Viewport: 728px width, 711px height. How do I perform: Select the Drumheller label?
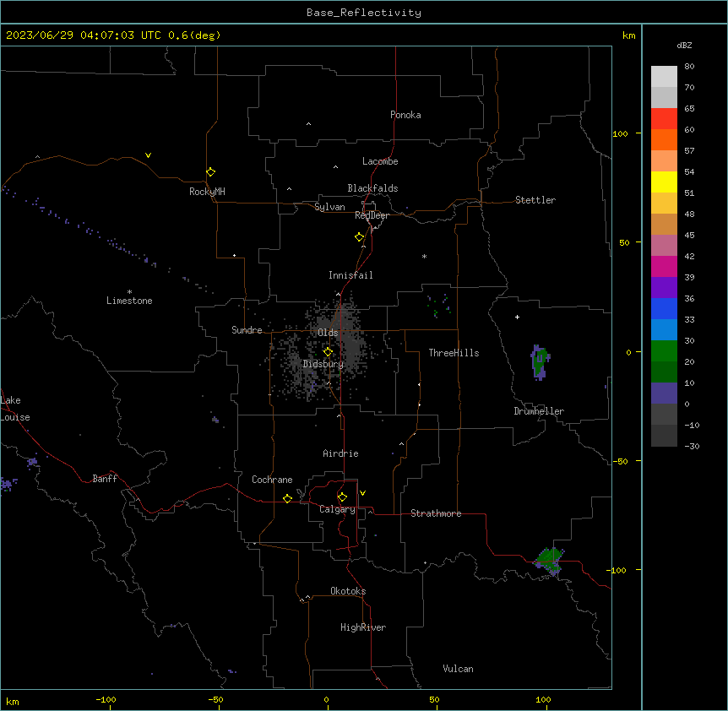click(x=539, y=411)
